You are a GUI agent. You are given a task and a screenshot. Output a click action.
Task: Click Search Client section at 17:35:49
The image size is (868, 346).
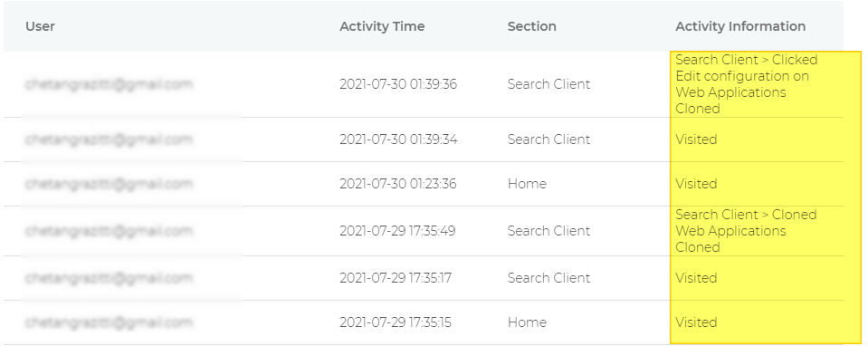tap(548, 231)
